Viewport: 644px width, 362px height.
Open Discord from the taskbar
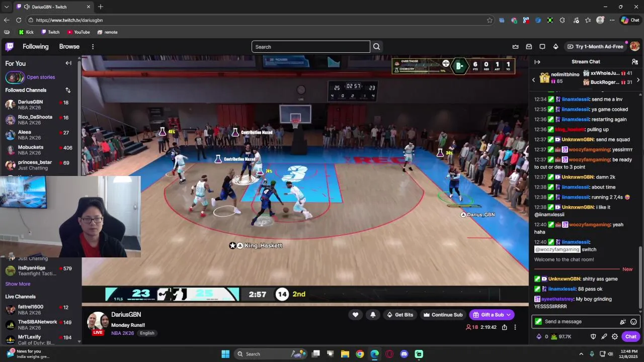point(404,354)
